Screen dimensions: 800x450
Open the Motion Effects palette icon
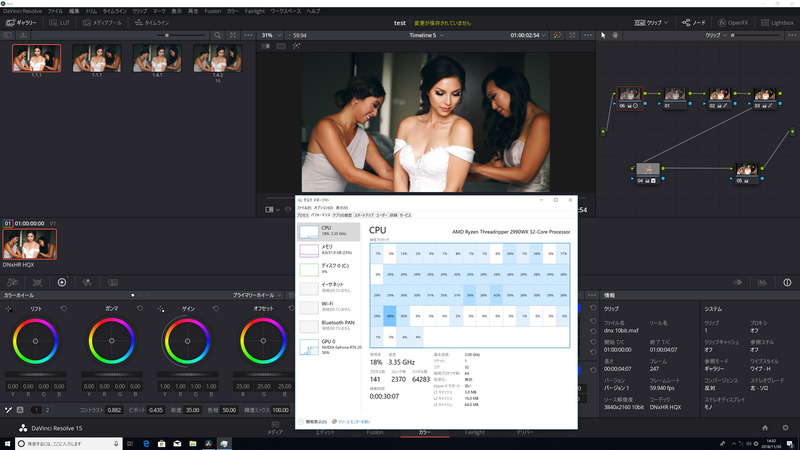pyautogui.click(x=113, y=282)
